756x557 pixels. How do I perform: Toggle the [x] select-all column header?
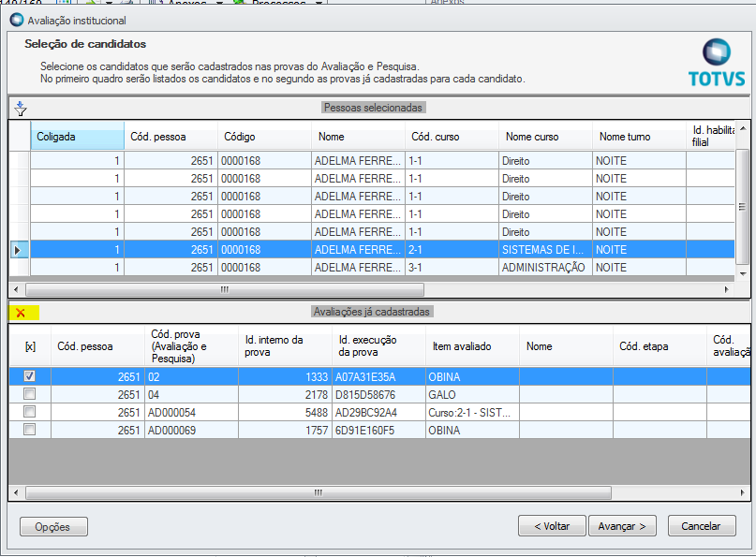[30, 346]
